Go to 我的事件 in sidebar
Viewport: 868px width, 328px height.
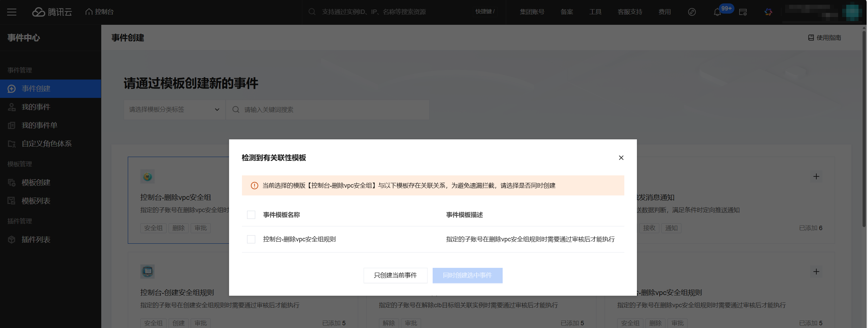pyautogui.click(x=36, y=107)
